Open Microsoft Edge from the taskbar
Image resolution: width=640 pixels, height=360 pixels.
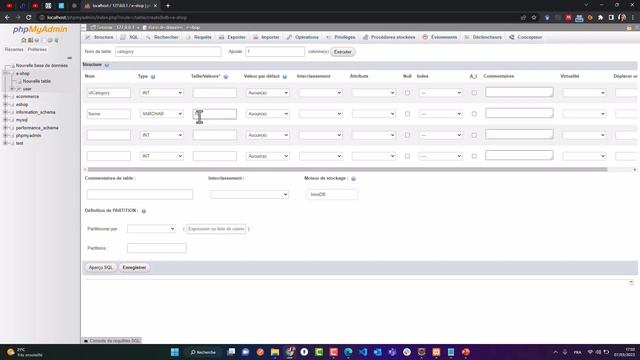[348, 352]
